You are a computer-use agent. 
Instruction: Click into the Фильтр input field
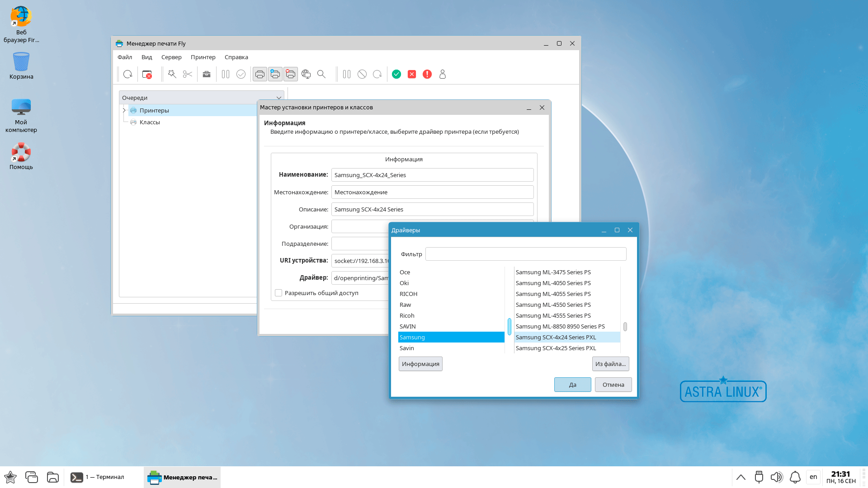pos(526,254)
